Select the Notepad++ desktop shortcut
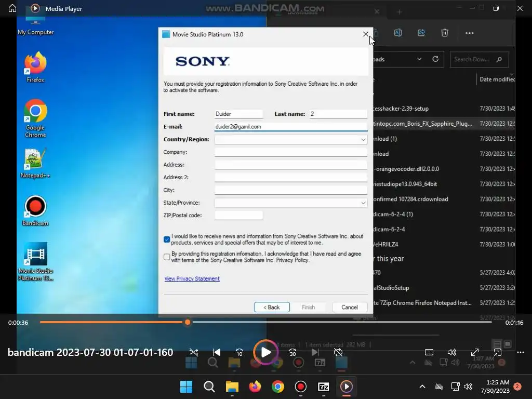 [x=35, y=164]
